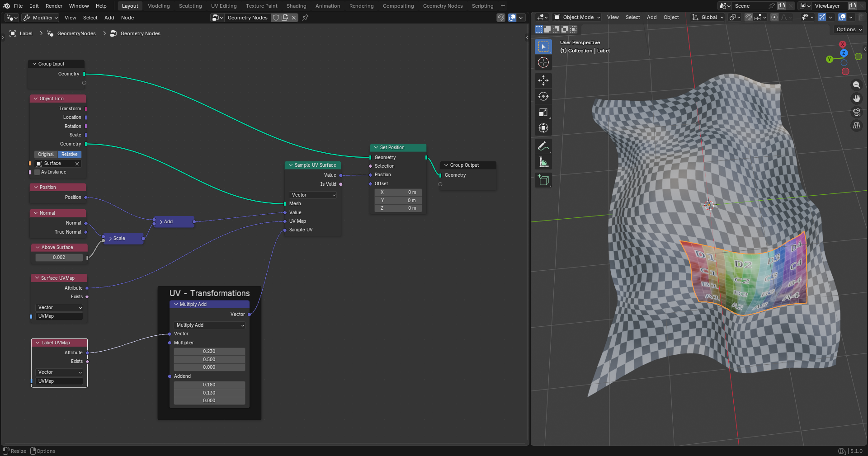Click the Label breadcrumb item
The image size is (868, 456).
26,33
